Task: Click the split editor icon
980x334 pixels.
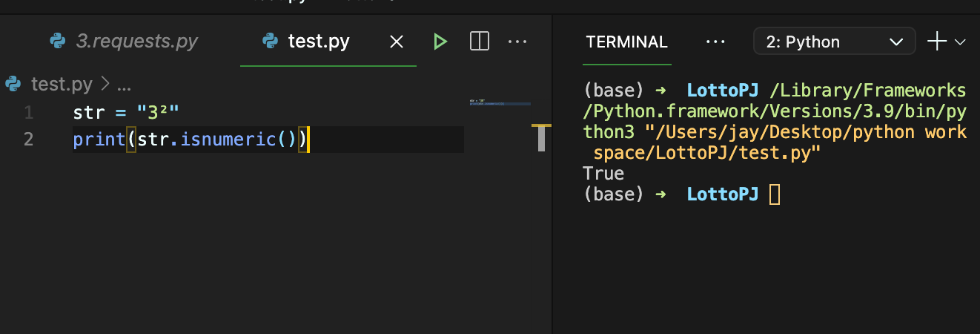Action: (x=480, y=42)
